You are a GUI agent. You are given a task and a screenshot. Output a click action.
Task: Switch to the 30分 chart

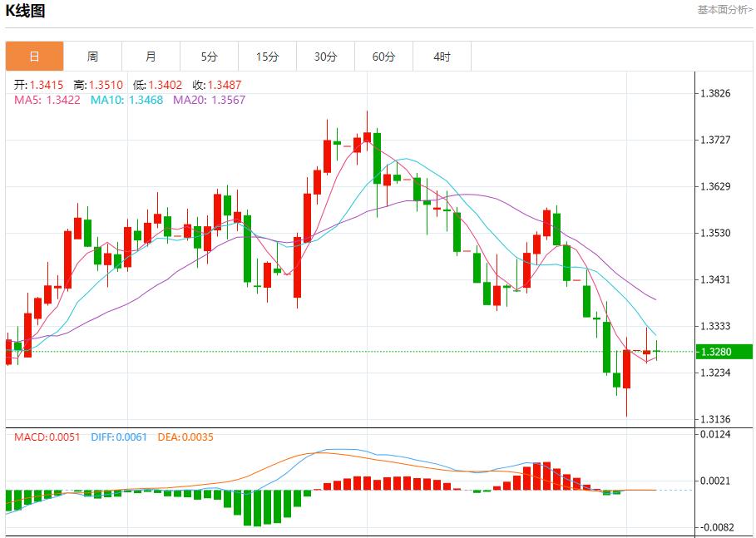[325, 56]
